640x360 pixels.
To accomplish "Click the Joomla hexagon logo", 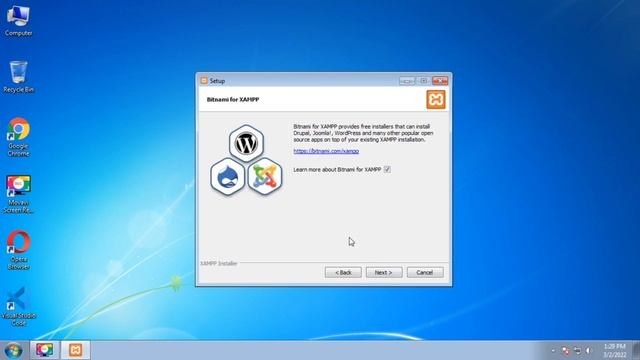I will 265,176.
